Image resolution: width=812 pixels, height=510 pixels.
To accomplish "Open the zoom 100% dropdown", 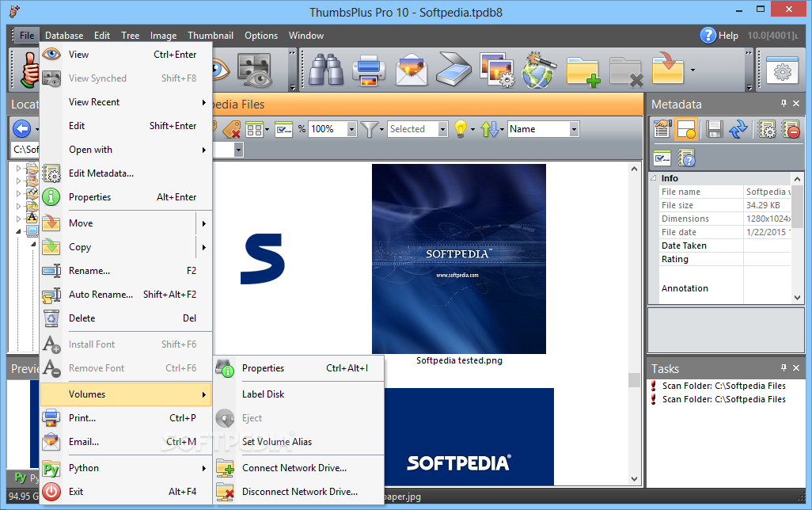I will (351, 129).
